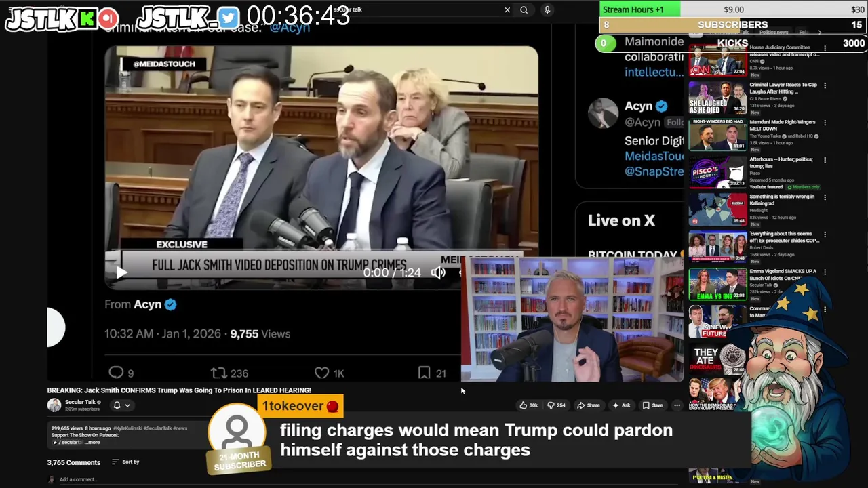Screen dimensions: 868x488
Task: Click the video title 'BREAKING: Jack Smith CONFIRMS'
Action: click(179, 390)
